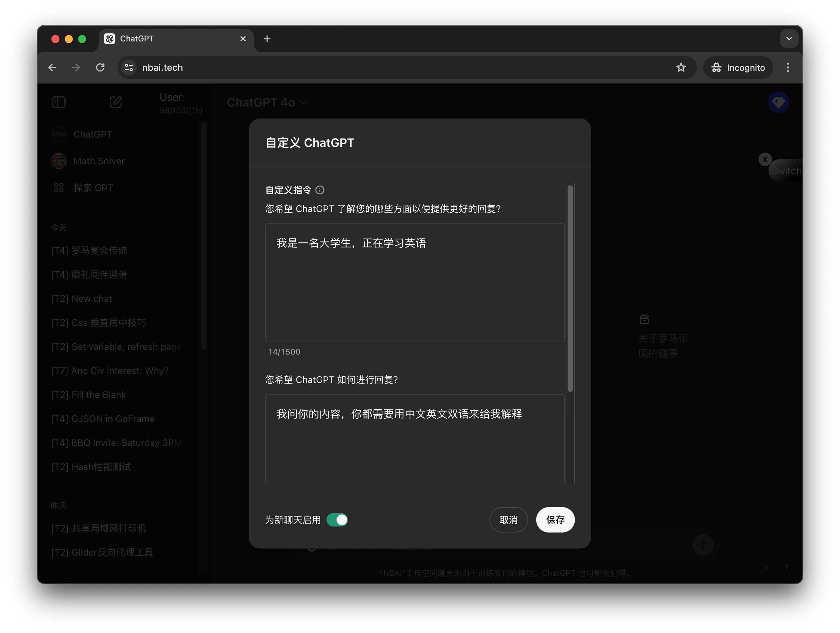This screenshot has width=840, height=633.
Task: Click the 保存 button
Action: pyautogui.click(x=555, y=520)
